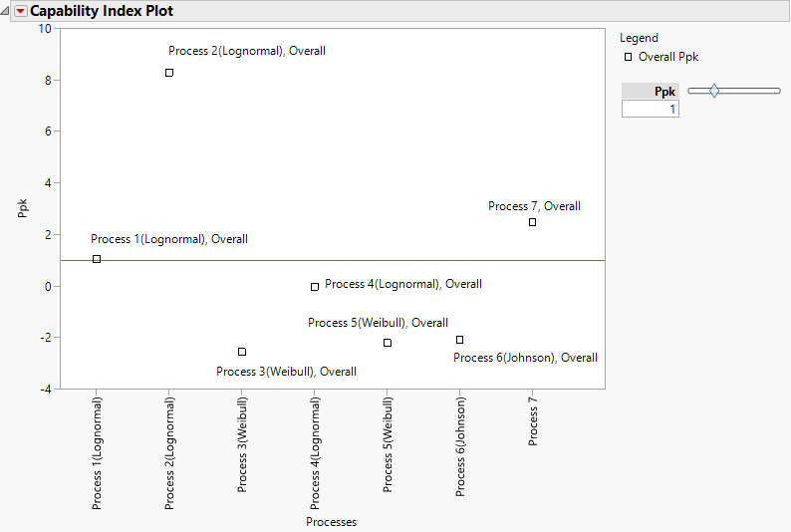The image size is (791, 532).
Task: Click the Process 2(Lognormal) square data marker
Action: [x=169, y=73]
